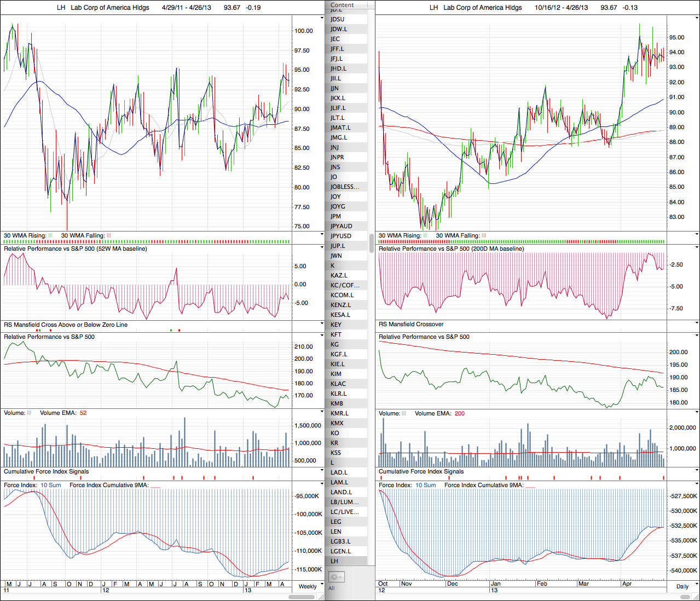Choose JPM from the symbol list

335,216
